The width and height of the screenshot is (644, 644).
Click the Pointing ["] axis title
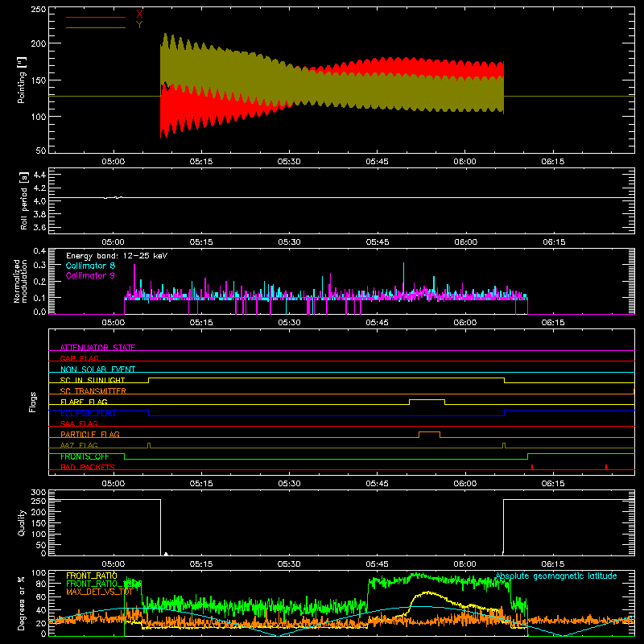[22, 80]
